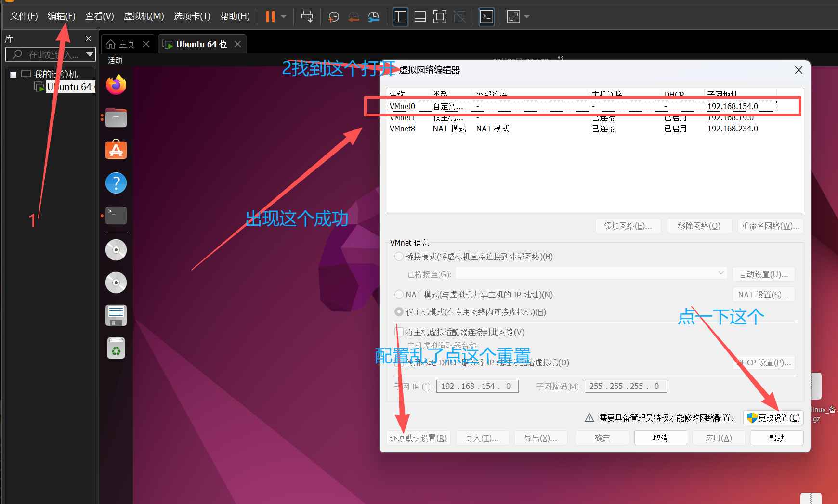Close the 主页 tab
The width and height of the screenshot is (838, 504).
pos(146,44)
